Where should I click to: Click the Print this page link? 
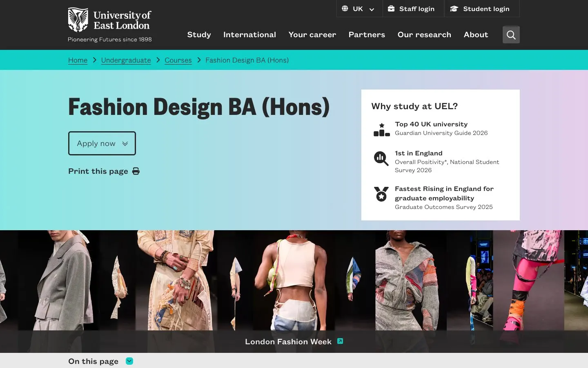point(104,171)
